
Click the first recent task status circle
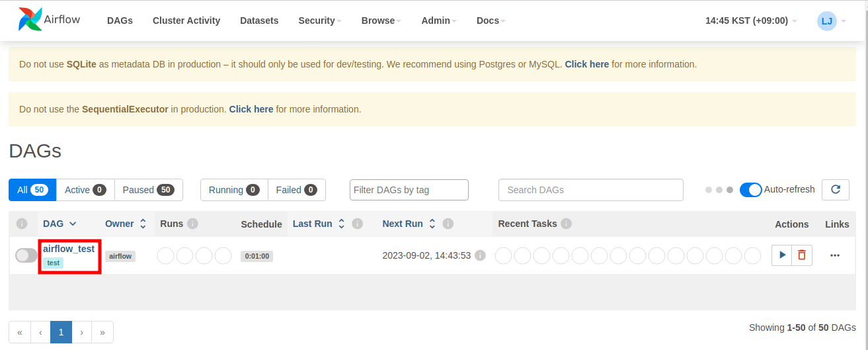[x=504, y=255]
